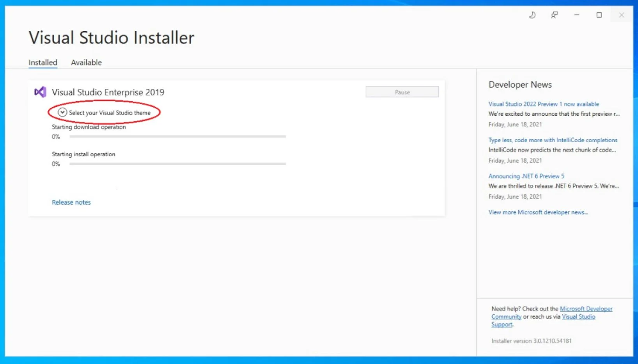Screen dimensions: 638x364
Task: Minimize the installer window
Action: click(x=577, y=15)
